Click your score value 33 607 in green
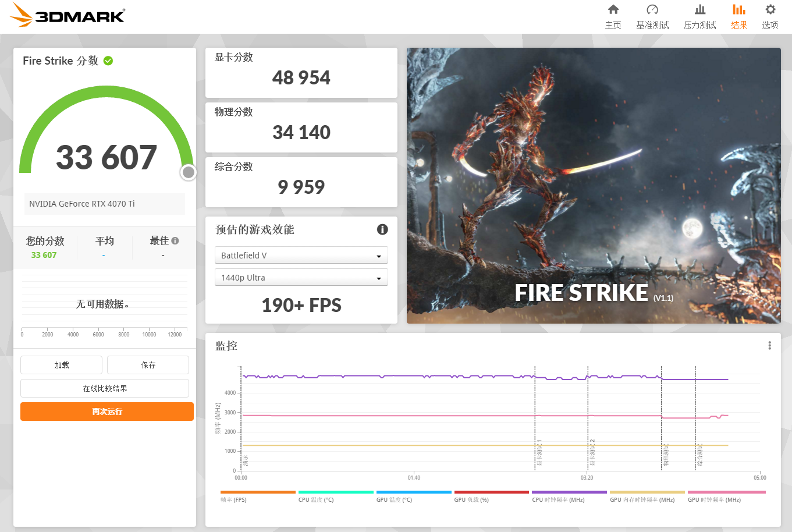Screen dimensions: 792x532 [44, 255]
